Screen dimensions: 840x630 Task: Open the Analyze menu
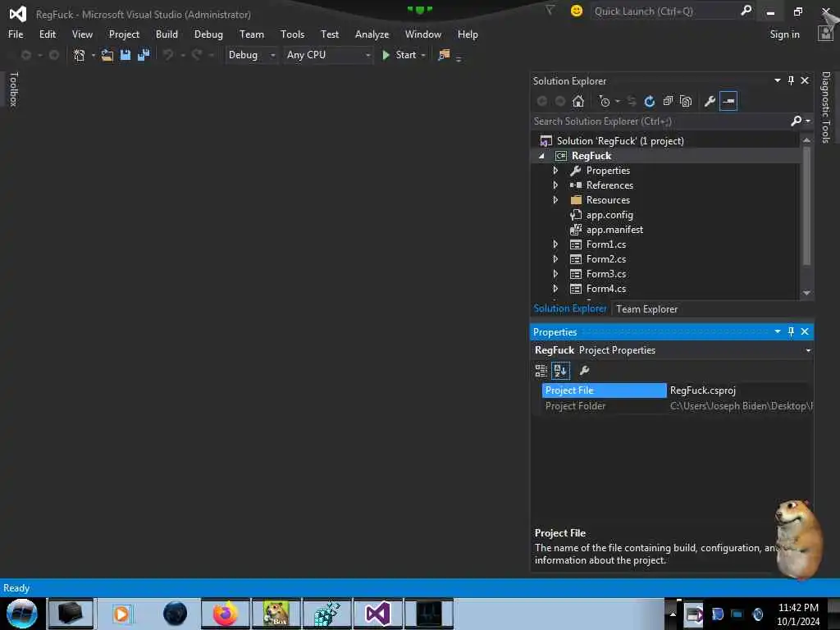point(372,34)
